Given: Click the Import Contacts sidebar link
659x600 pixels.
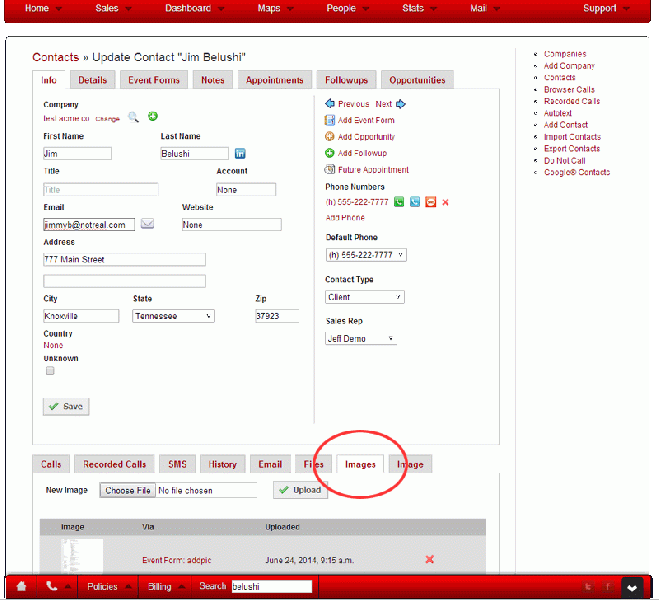Looking at the screenshot, I should [572, 137].
